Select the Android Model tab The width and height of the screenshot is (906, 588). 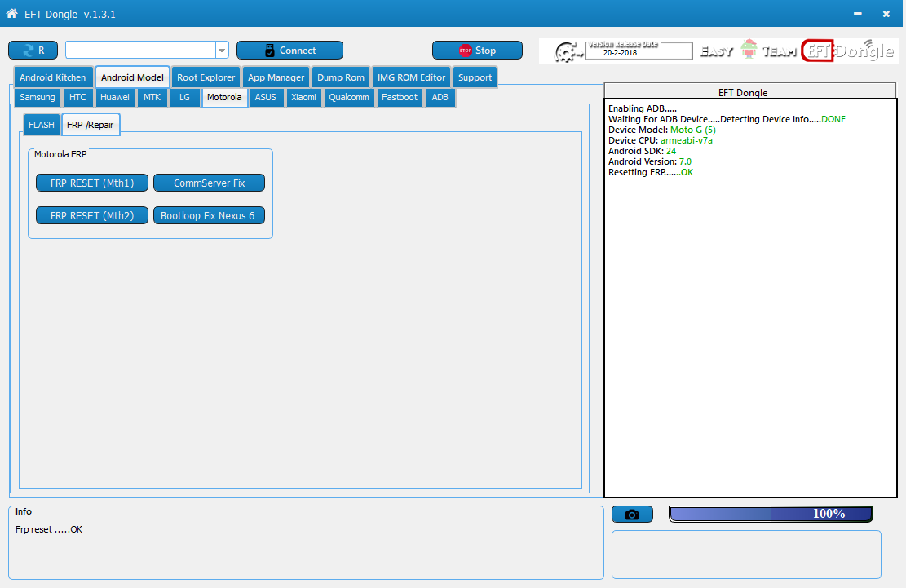click(x=132, y=77)
